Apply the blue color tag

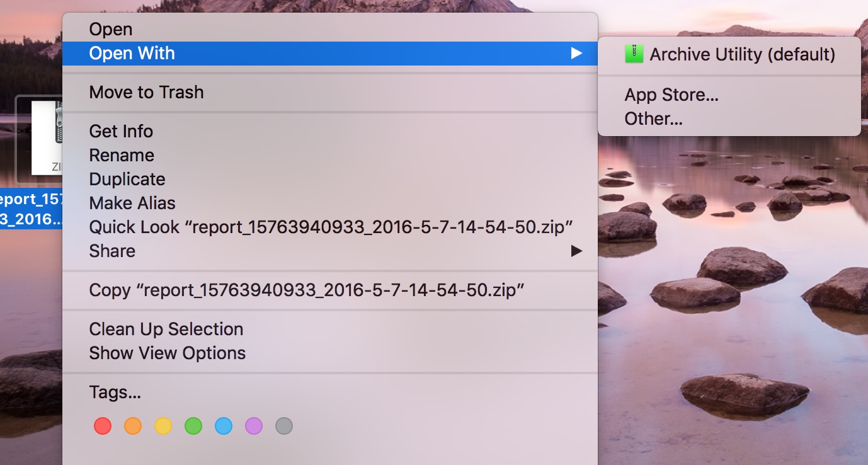(224, 427)
